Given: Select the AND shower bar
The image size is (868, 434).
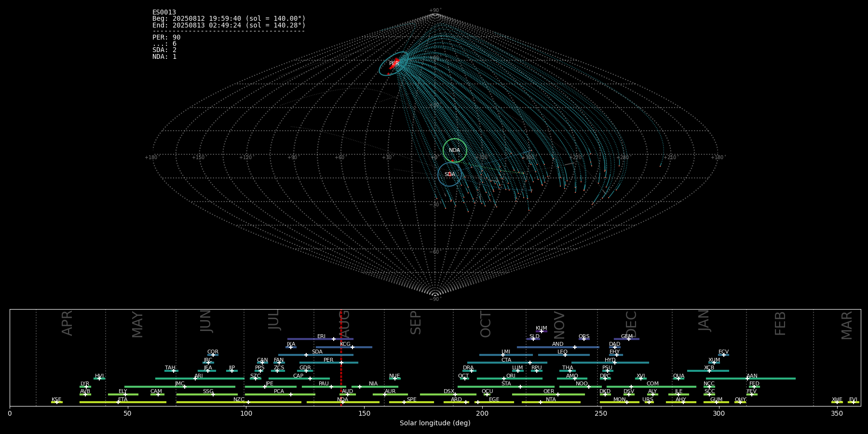Looking at the screenshot, I should (558, 347).
